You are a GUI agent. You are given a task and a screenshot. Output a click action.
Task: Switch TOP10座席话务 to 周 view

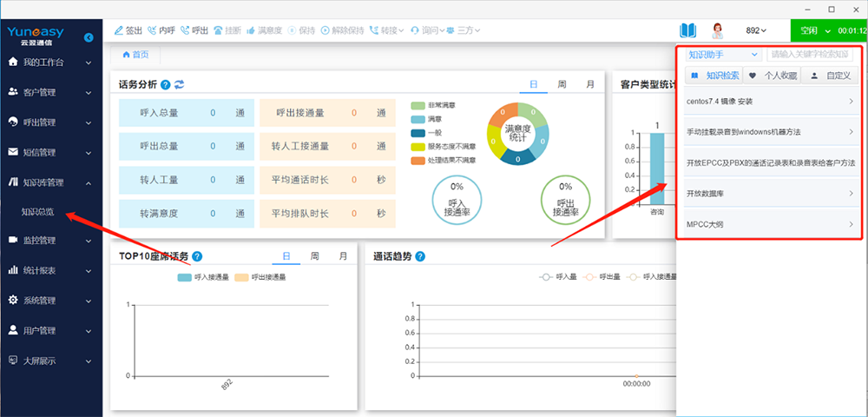[314, 256]
